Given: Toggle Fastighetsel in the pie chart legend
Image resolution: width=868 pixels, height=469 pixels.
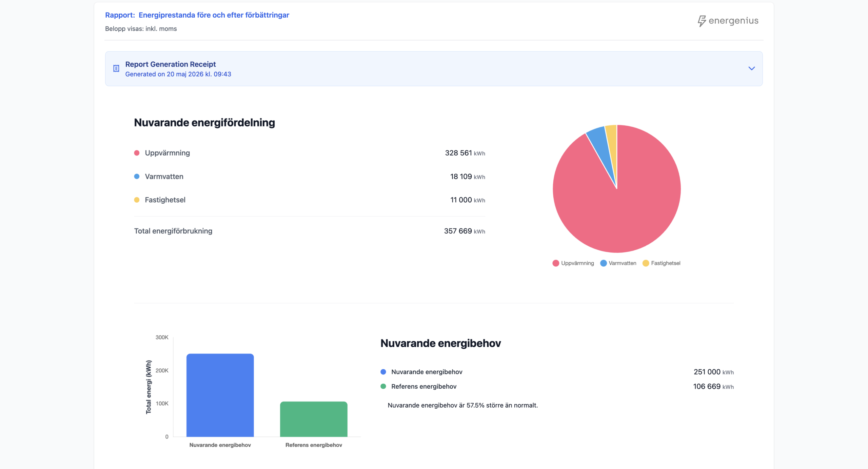Looking at the screenshot, I should [x=661, y=263].
